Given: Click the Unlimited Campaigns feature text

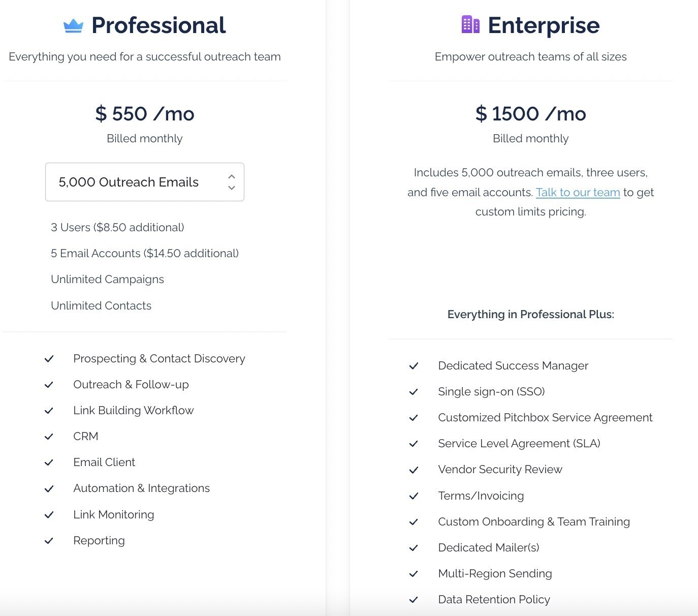Looking at the screenshot, I should 107,279.
